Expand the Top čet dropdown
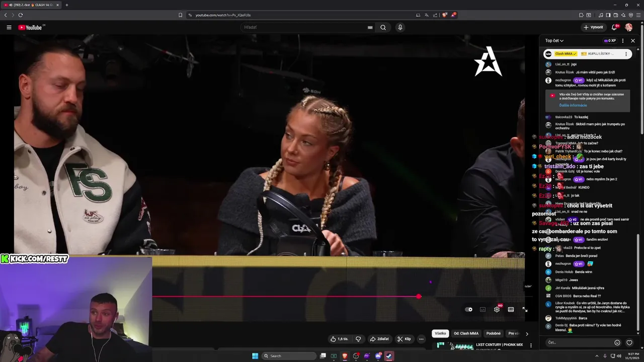Viewport: 644px width, 362px height. click(554, 41)
